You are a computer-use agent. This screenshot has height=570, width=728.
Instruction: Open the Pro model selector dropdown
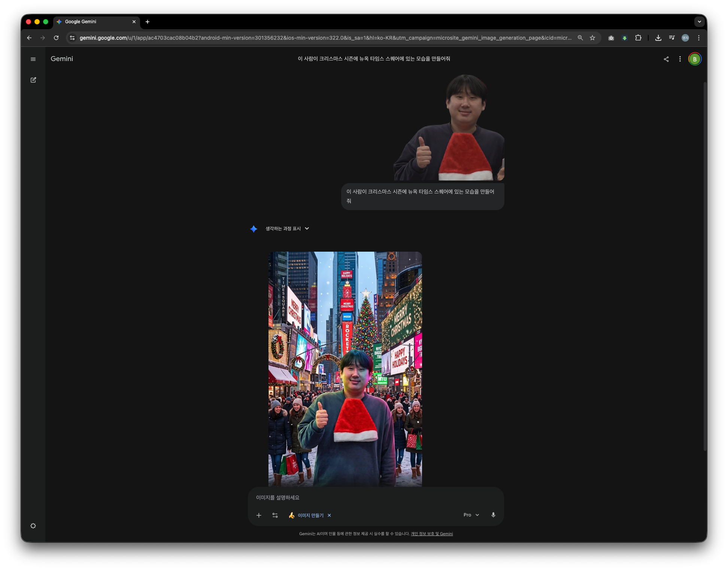point(471,515)
